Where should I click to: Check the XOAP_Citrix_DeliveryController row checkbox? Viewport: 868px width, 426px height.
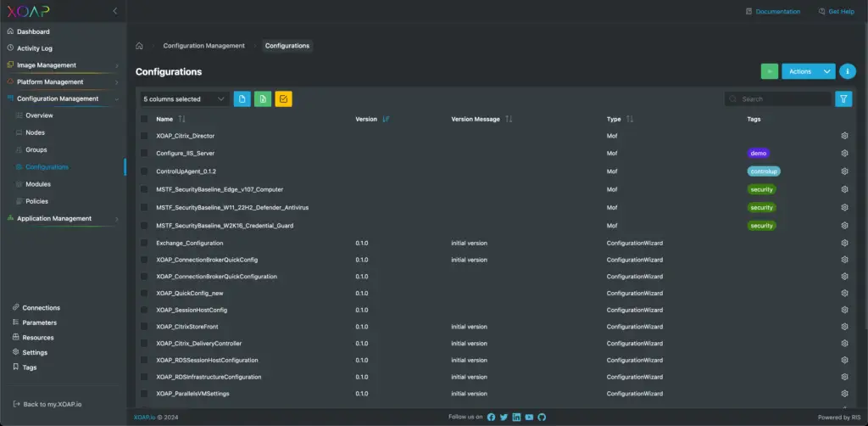pyautogui.click(x=144, y=344)
